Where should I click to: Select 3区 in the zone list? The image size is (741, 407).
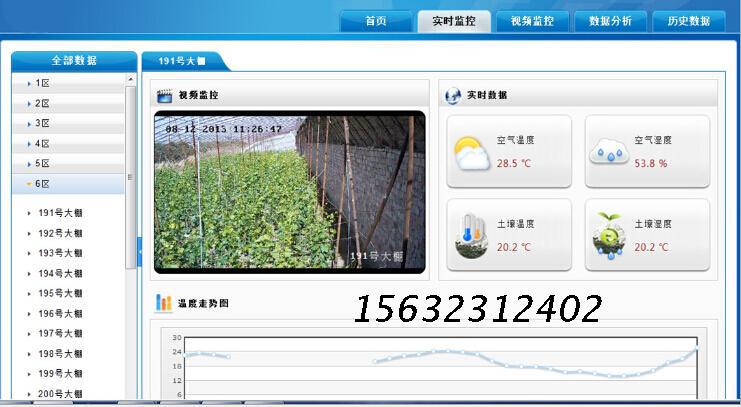(x=69, y=123)
